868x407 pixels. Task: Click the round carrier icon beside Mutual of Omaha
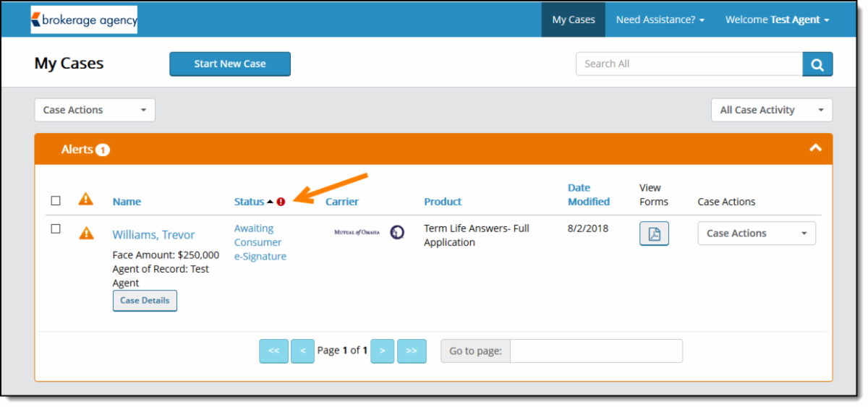coord(396,232)
